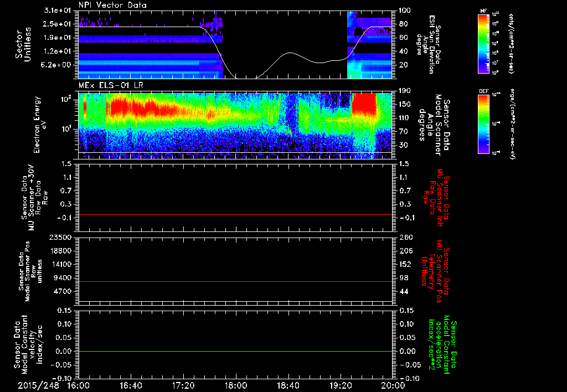Click the "190" scanner angle tick label
The image size is (567, 392).
coord(405,91)
